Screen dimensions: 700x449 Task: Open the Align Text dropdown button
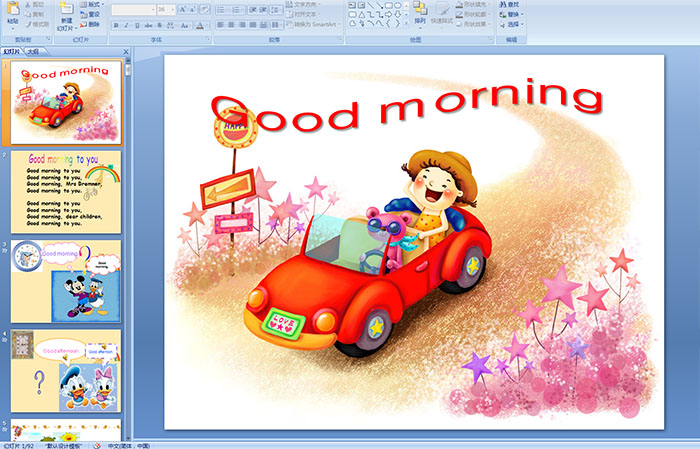click(303, 14)
